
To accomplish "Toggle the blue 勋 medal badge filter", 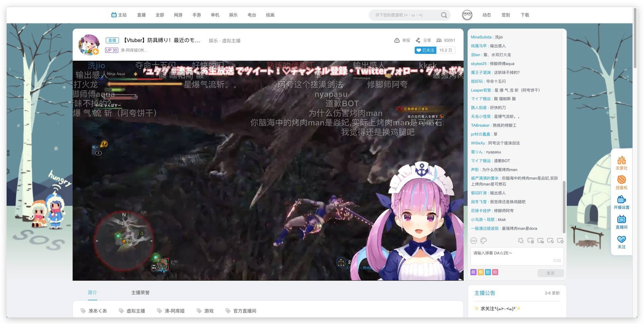I will (x=488, y=272).
